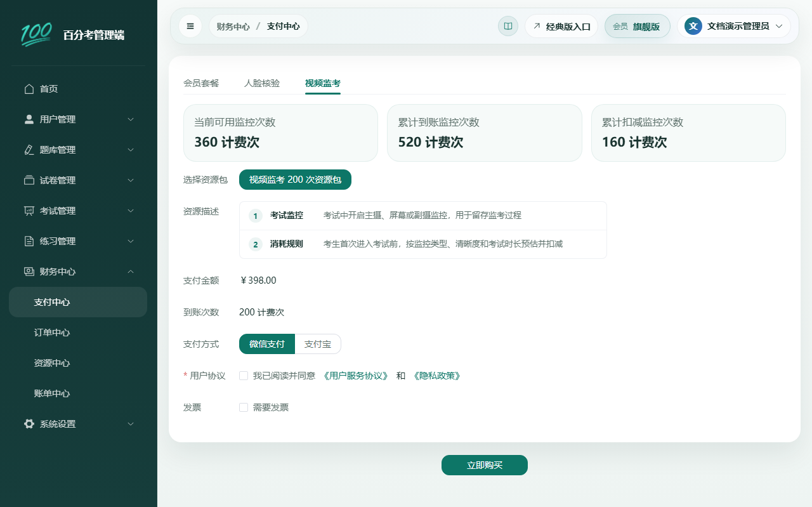Click the 我已阅读并同意 label
This screenshot has width=812, height=507.
(284, 376)
